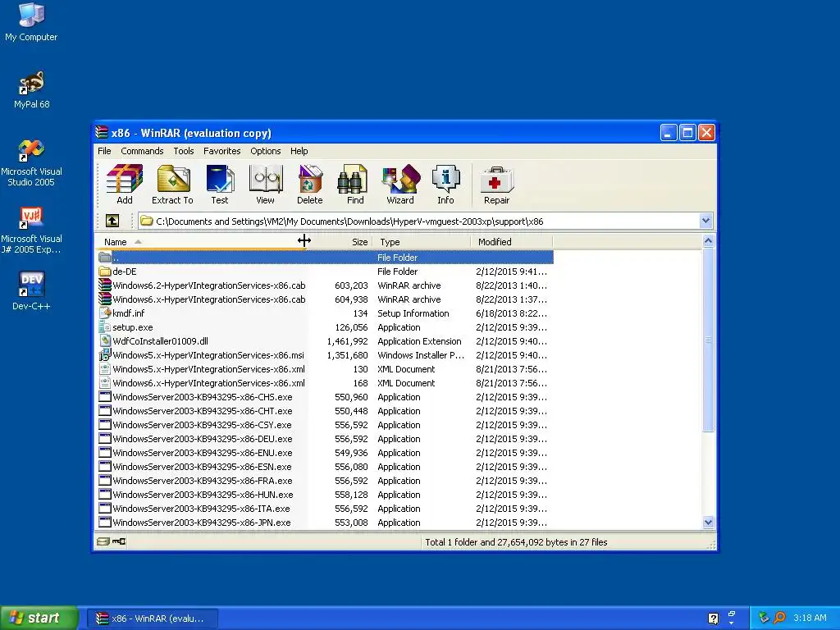Click the Windows start button

point(39,618)
